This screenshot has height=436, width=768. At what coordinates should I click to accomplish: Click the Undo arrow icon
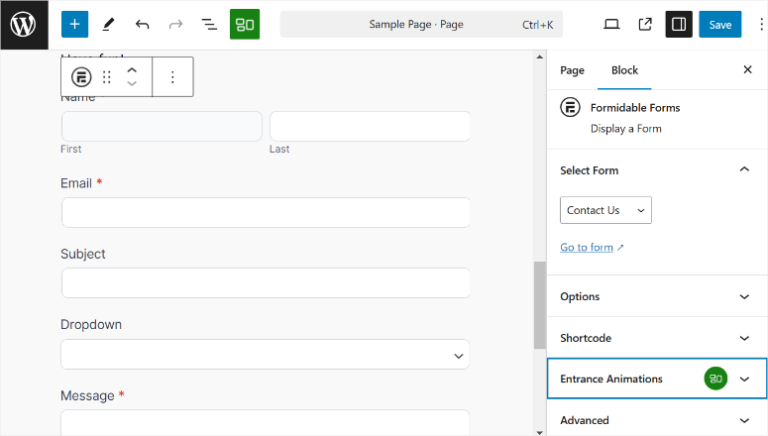pos(142,24)
